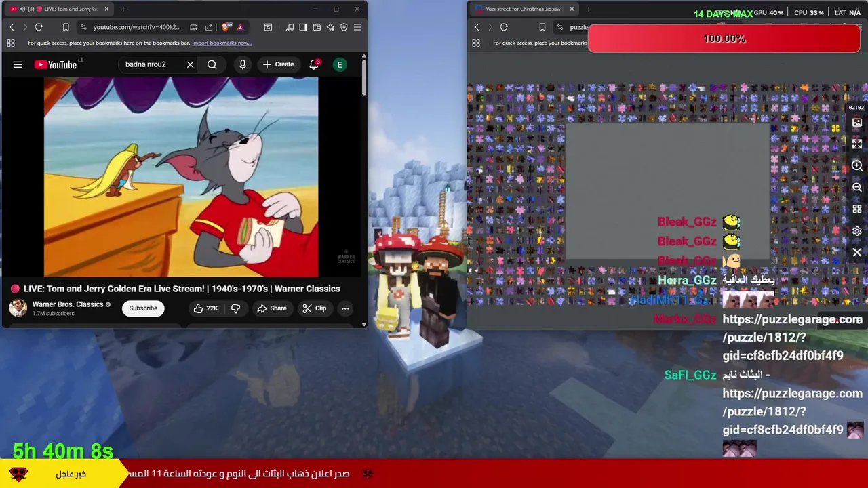The image size is (868, 488).
Task: Open apps grid icon on YouTube bookmarks bar
Action: [x=11, y=43]
